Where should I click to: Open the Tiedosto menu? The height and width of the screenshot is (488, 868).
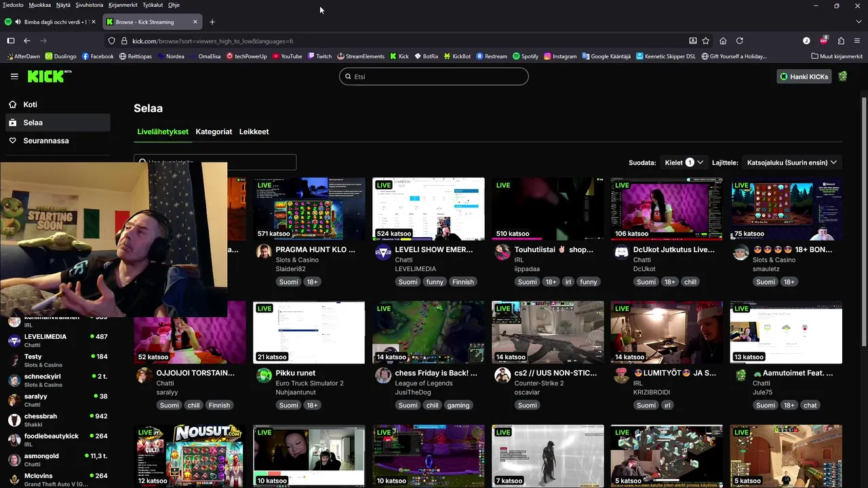pos(13,5)
